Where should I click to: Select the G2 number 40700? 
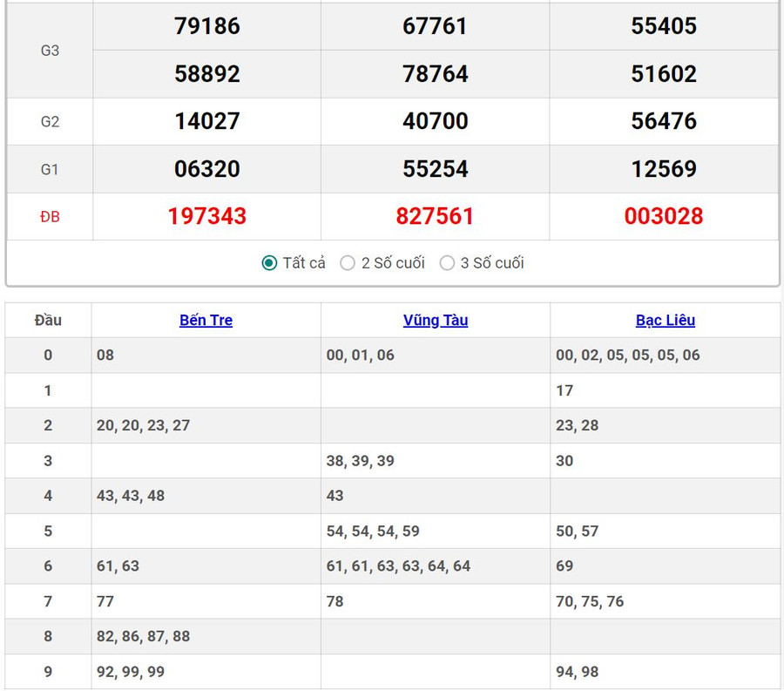click(436, 121)
